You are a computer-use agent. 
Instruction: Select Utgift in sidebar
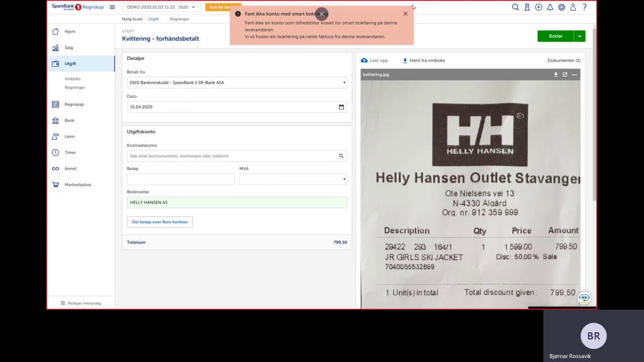pos(80,64)
